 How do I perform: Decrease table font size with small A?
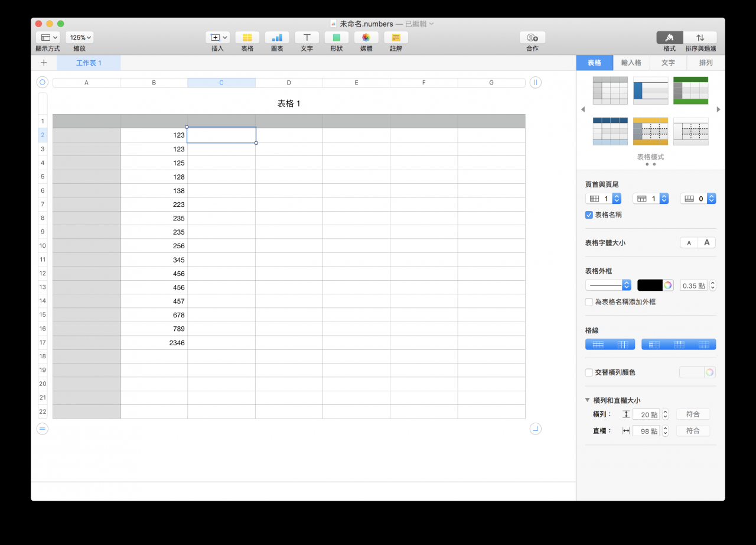(689, 243)
